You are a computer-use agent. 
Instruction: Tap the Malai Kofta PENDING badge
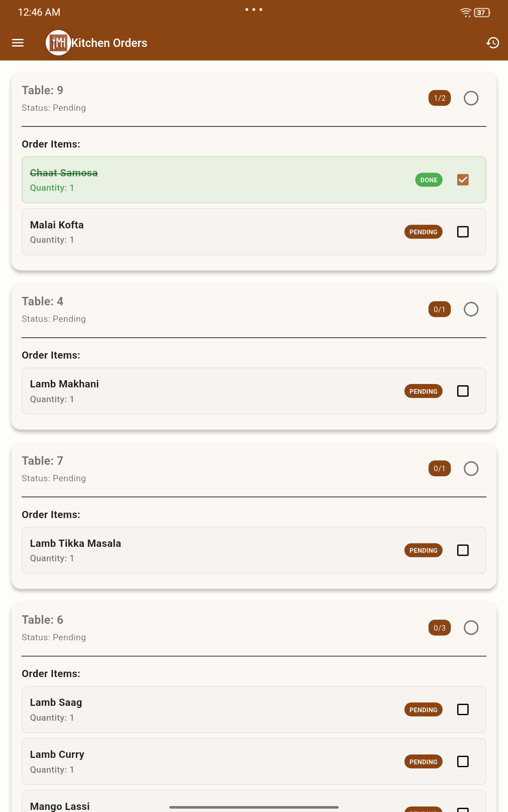pyautogui.click(x=423, y=232)
